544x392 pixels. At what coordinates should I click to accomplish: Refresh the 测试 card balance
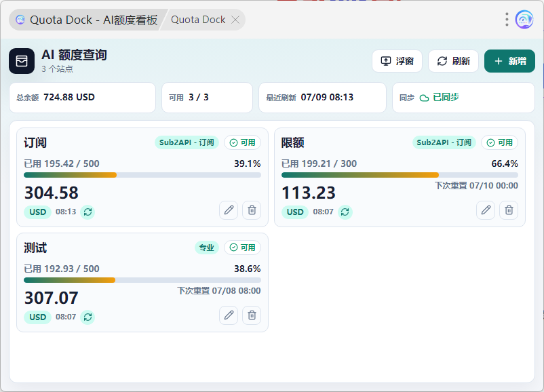point(88,317)
